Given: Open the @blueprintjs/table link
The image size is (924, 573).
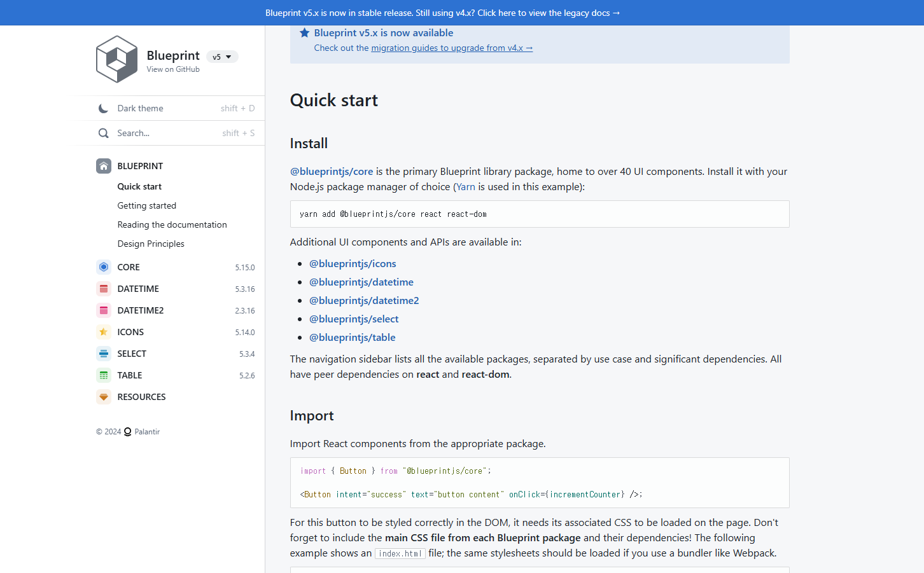Looking at the screenshot, I should [353, 337].
